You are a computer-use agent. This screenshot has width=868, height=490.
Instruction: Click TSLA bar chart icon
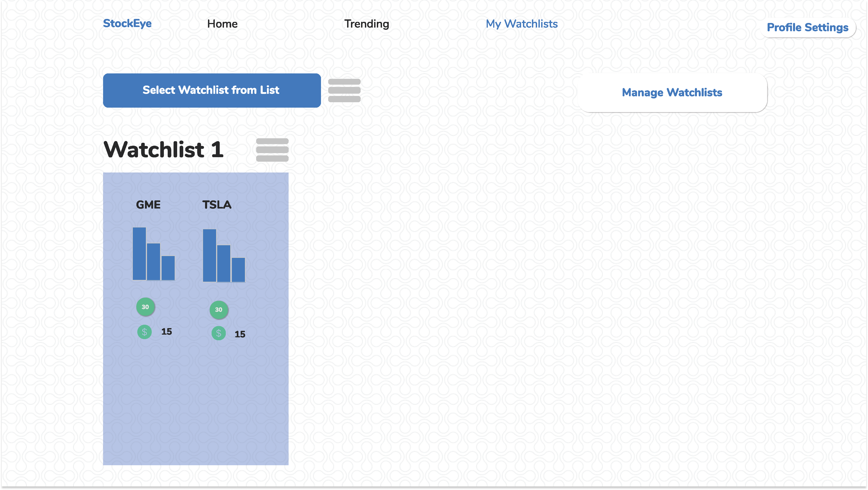tap(224, 255)
